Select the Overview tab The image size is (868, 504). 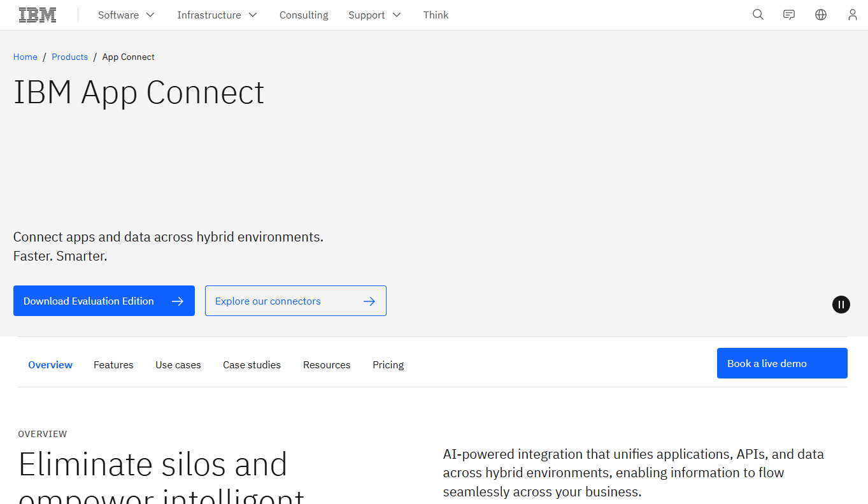pos(50,365)
